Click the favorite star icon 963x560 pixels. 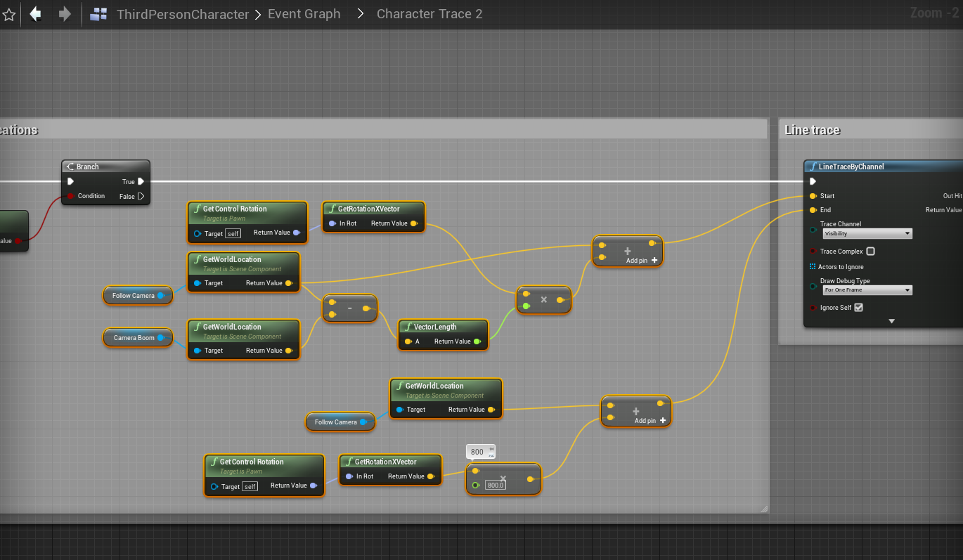8,14
